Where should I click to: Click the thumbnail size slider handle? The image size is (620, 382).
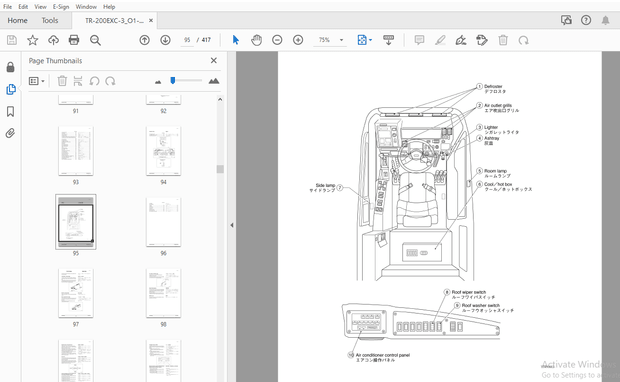coord(173,81)
